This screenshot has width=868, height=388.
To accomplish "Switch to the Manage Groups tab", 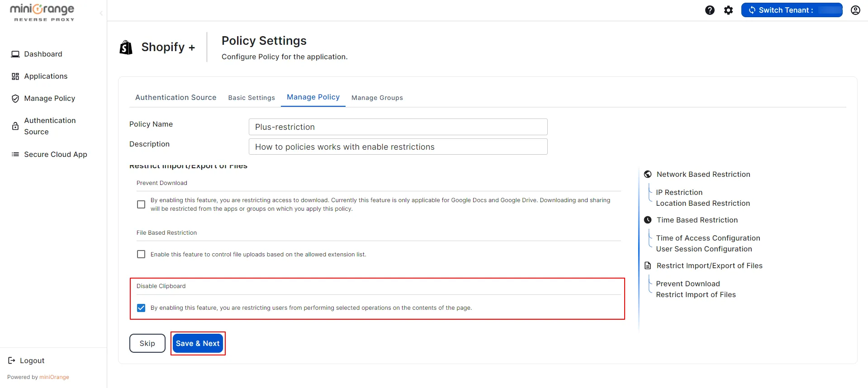I will tap(377, 98).
